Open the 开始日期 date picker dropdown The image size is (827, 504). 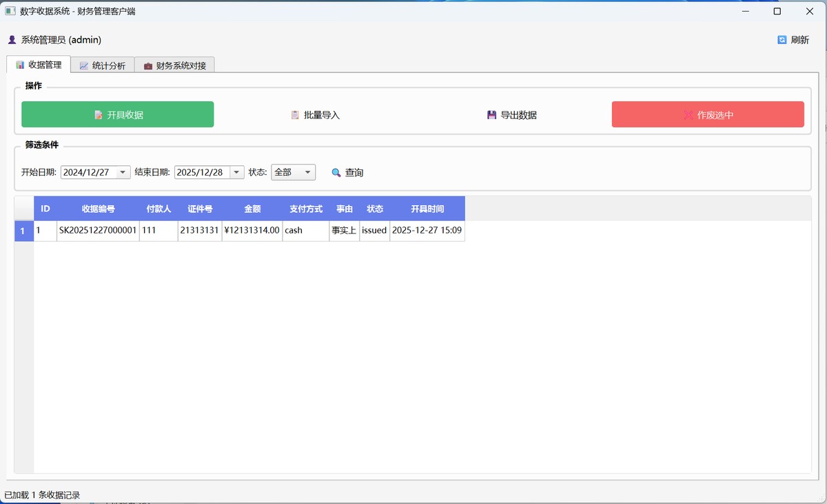point(124,172)
